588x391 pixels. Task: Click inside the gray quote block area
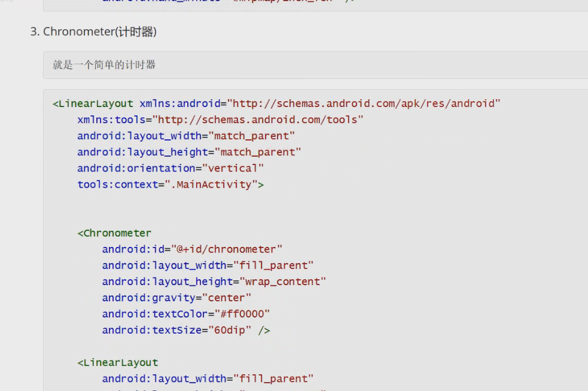(299, 65)
